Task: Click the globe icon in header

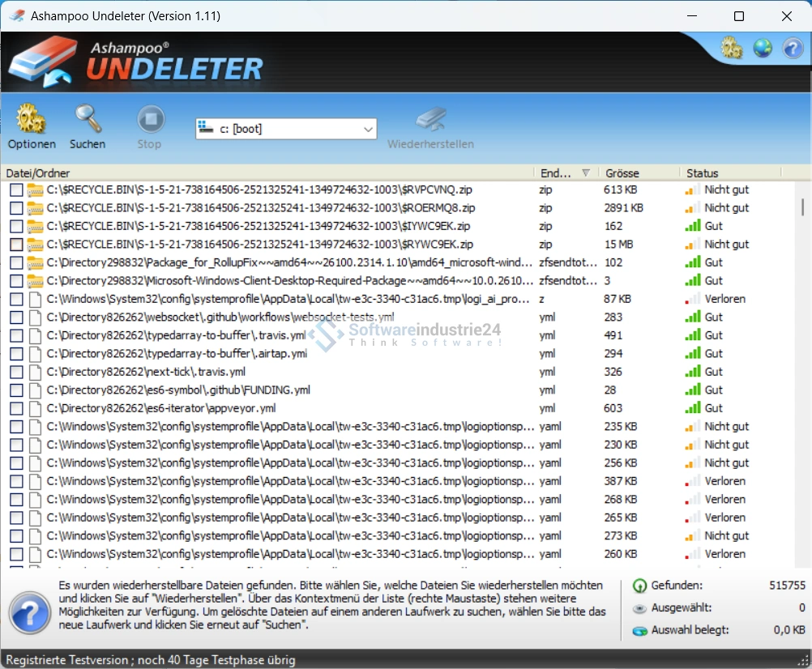Action: point(763,49)
